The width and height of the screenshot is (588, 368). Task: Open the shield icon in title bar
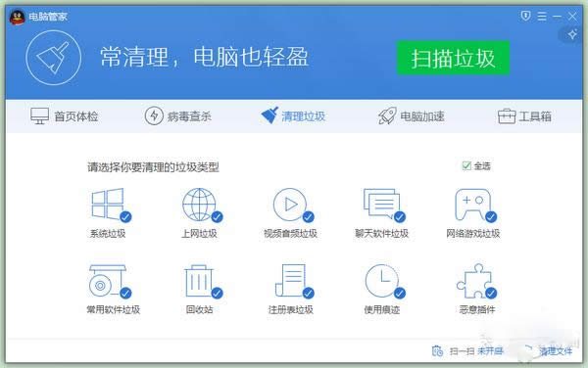click(x=525, y=16)
